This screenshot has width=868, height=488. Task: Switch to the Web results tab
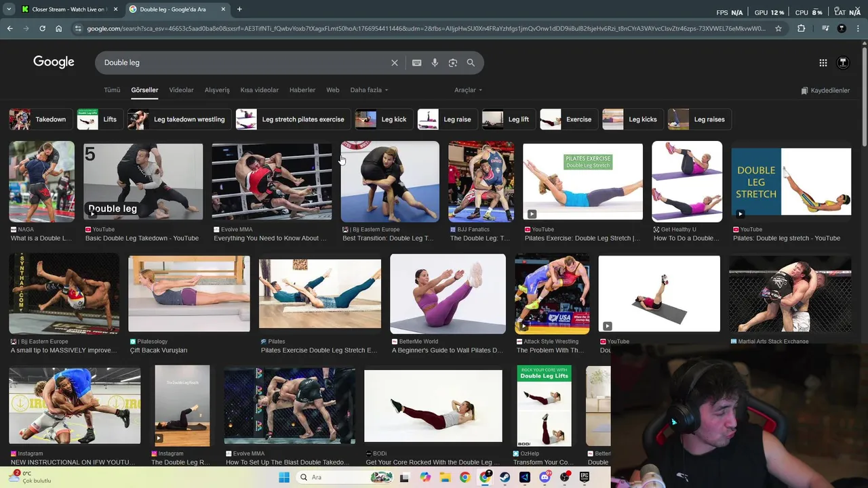[x=333, y=90]
